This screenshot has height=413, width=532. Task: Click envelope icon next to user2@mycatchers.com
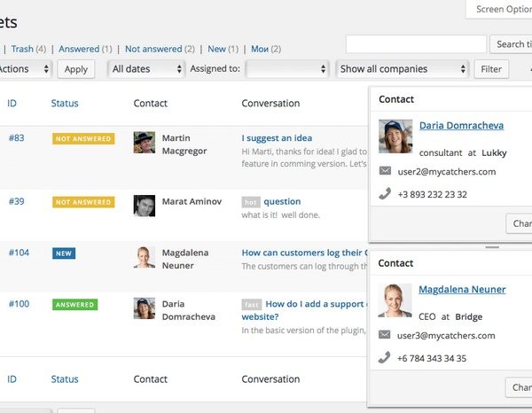[x=385, y=171]
